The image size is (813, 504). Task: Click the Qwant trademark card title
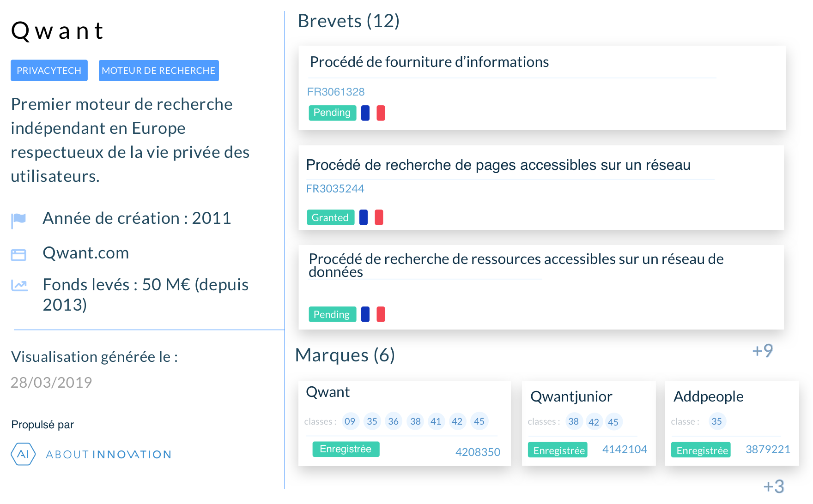(x=328, y=392)
